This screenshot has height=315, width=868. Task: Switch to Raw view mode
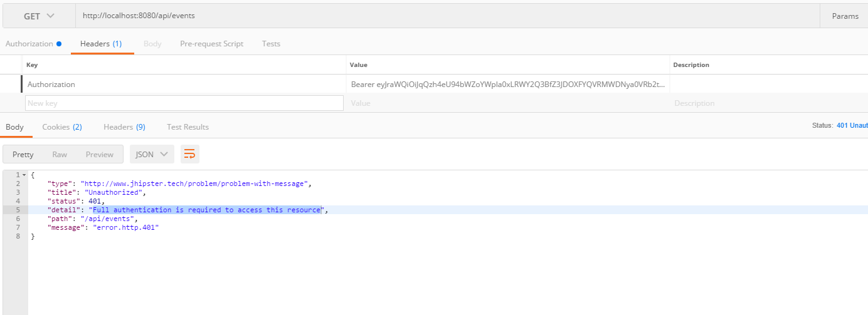[x=60, y=155]
